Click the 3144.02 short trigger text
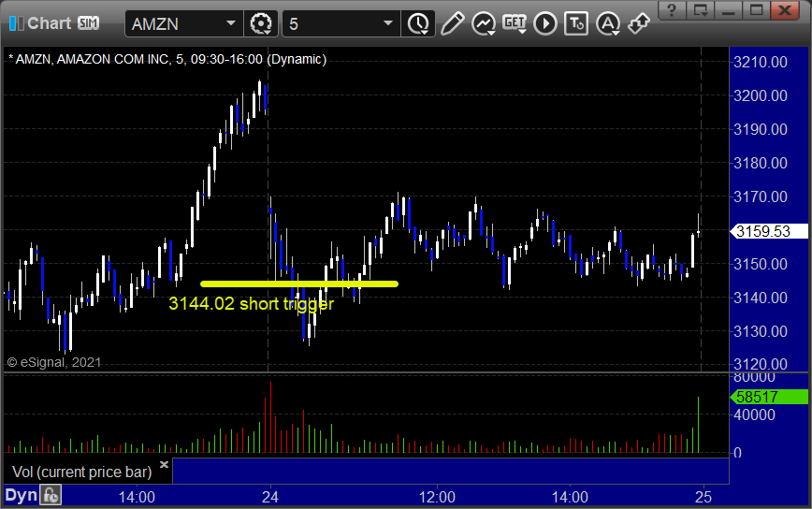 [x=251, y=303]
